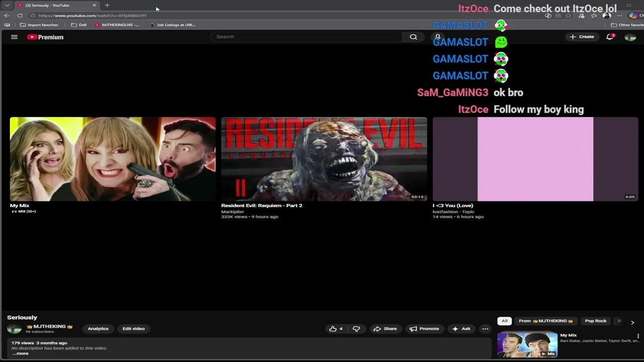
Task: Click the I <3 You (Love) title
Action: click(453, 205)
